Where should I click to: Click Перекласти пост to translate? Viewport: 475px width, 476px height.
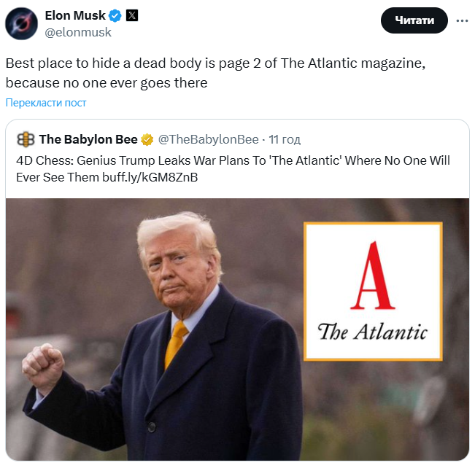(46, 103)
